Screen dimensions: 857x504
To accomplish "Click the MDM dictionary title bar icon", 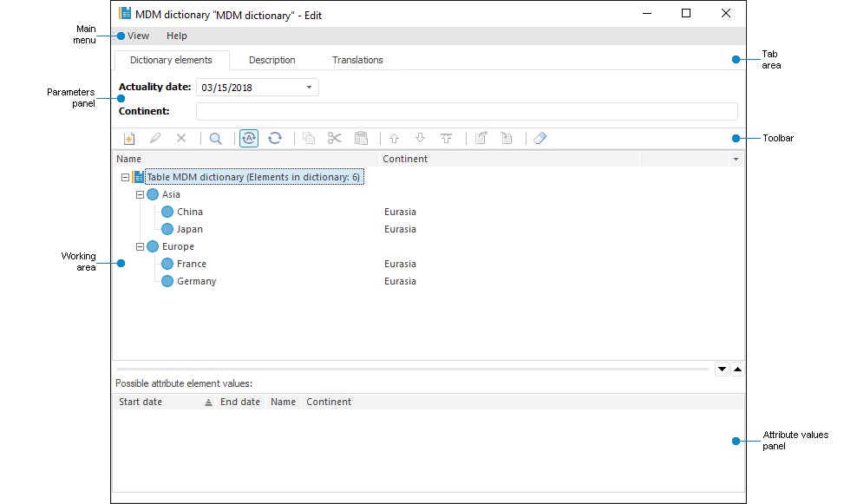I will tap(125, 13).
